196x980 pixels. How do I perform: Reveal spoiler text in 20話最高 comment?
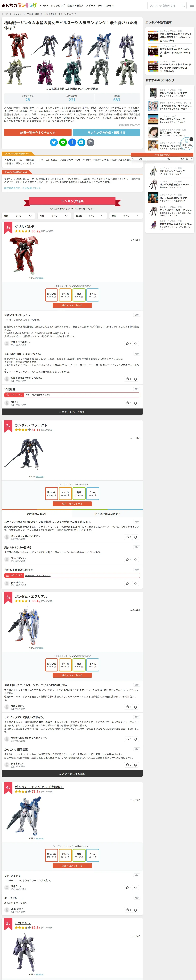(x=38, y=395)
